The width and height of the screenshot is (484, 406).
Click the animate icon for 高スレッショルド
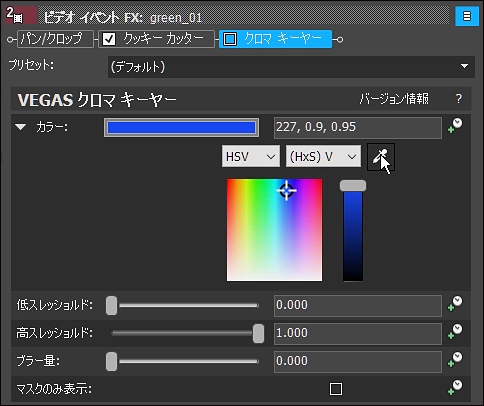click(x=455, y=332)
